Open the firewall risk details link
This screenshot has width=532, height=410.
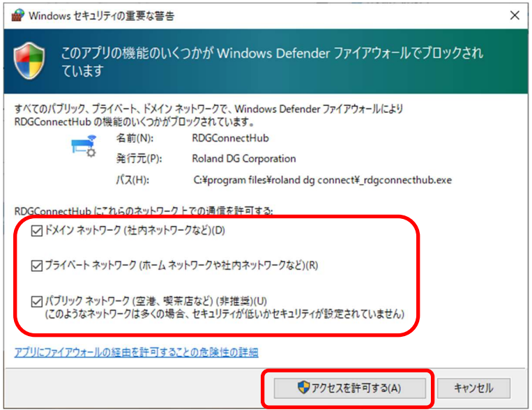click(137, 352)
